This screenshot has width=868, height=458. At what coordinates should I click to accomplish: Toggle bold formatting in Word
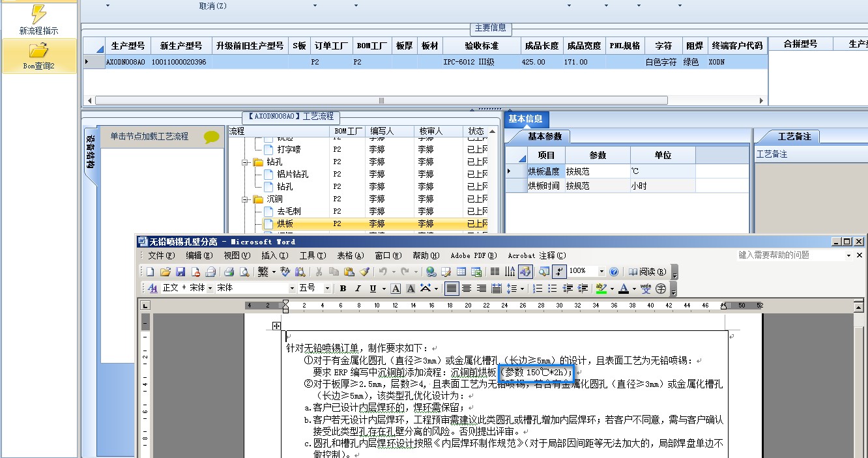(x=343, y=289)
